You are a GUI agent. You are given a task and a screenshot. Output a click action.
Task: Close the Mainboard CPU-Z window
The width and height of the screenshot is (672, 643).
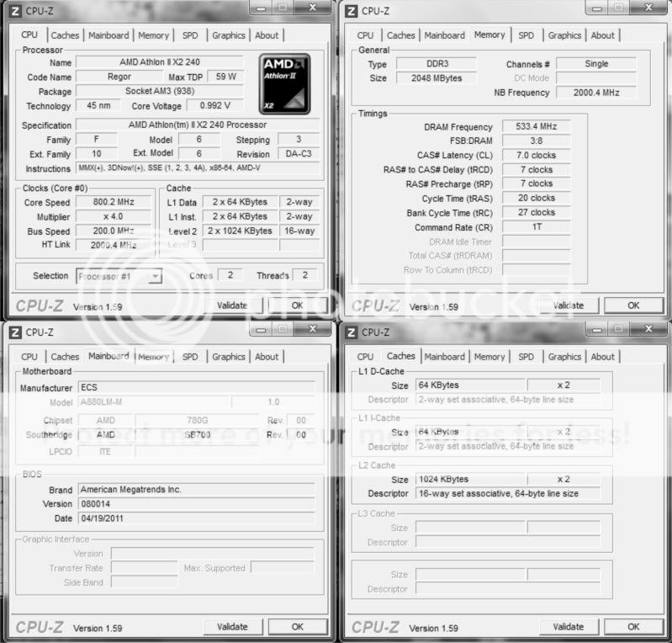point(312,329)
